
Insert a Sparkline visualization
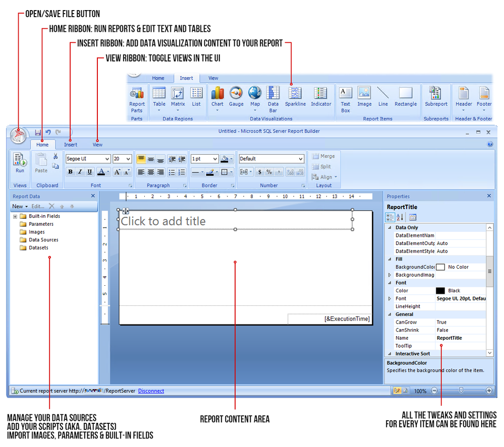pyautogui.click(x=296, y=97)
